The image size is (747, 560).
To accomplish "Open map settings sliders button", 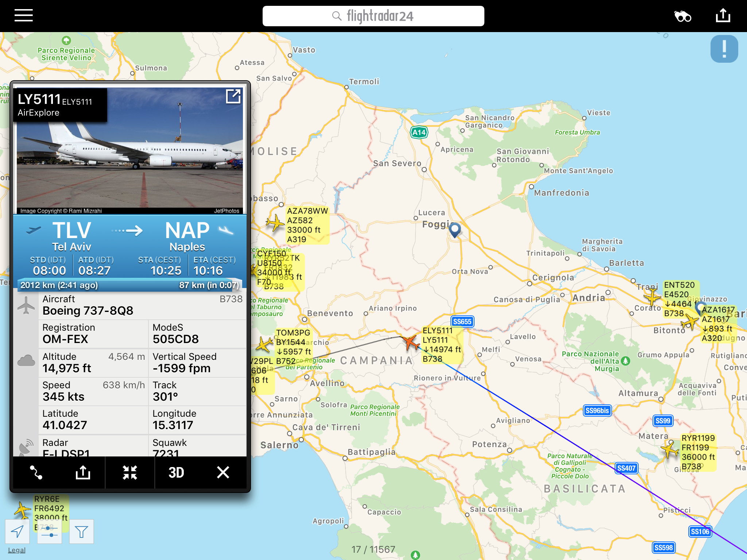I will pyautogui.click(x=49, y=532).
